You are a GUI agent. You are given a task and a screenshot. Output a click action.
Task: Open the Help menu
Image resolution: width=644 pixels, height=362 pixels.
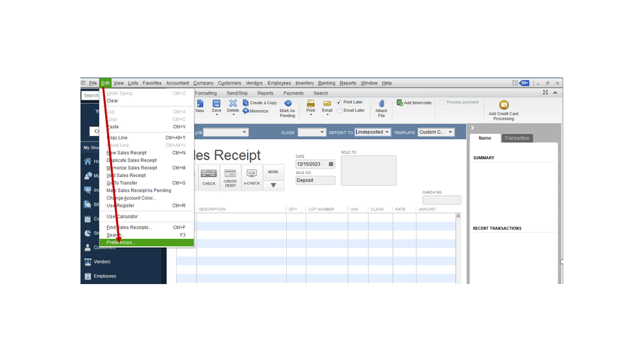tap(387, 83)
